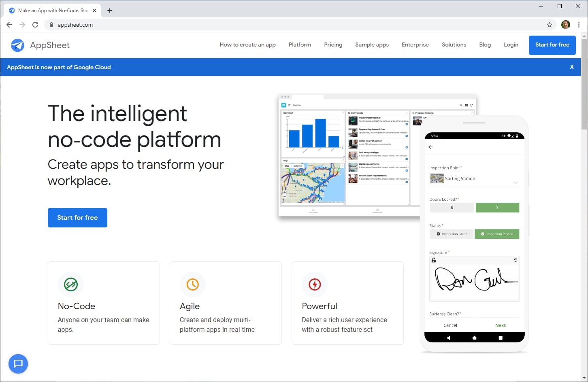The image size is (588, 382).
Task: Click the Powerful lightning bolt icon
Action: click(x=315, y=284)
